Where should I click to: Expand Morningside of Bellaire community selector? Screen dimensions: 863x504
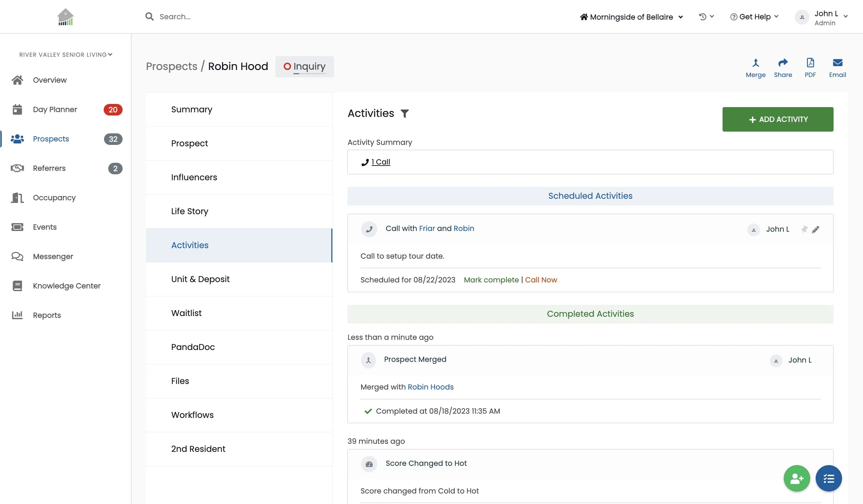pos(631,17)
